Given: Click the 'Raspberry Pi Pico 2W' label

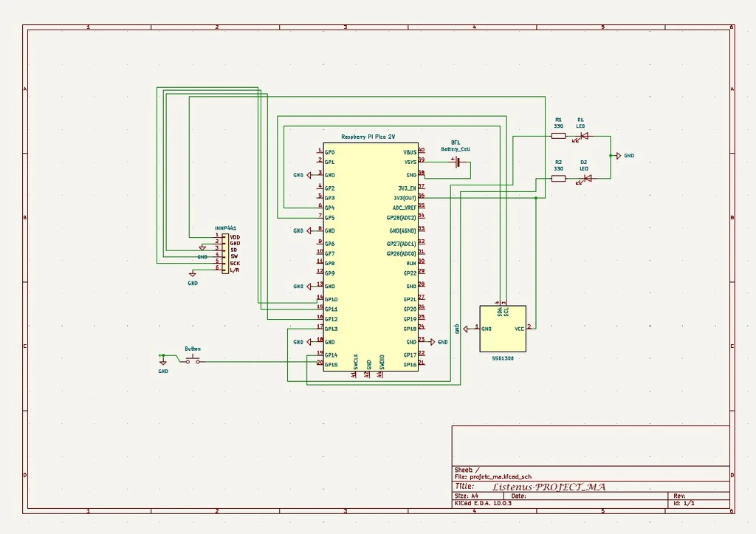Looking at the screenshot, I should 368,137.
